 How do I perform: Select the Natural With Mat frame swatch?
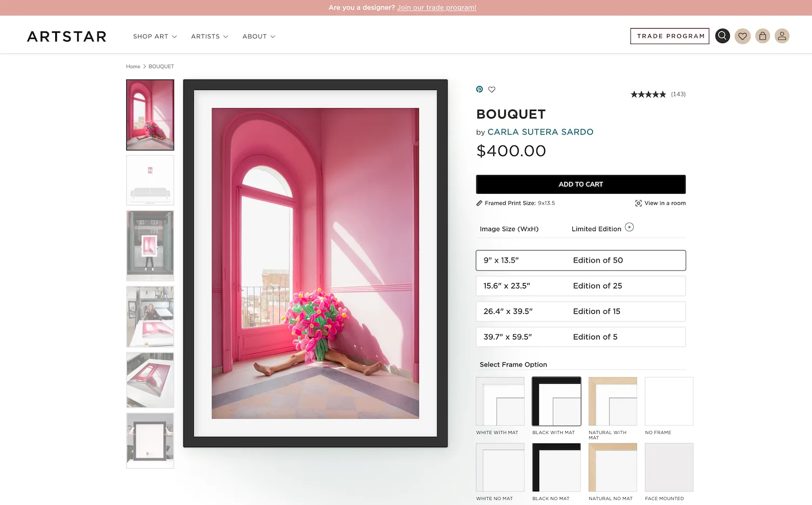(612, 402)
